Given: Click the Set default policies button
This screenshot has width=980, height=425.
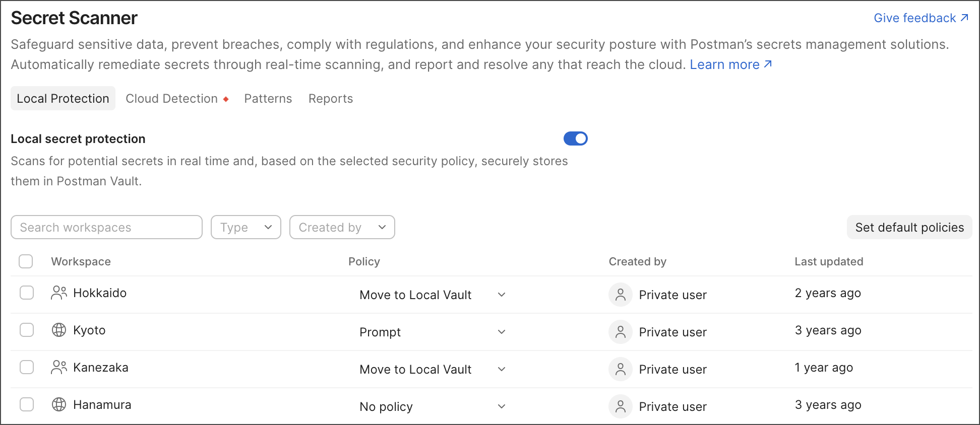Looking at the screenshot, I should click(909, 227).
